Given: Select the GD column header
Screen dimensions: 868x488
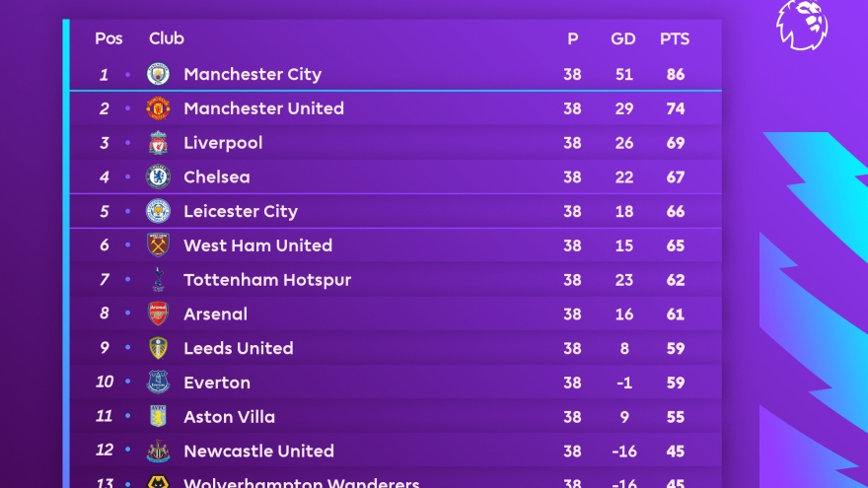Looking at the screenshot, I should coord(623,39).
